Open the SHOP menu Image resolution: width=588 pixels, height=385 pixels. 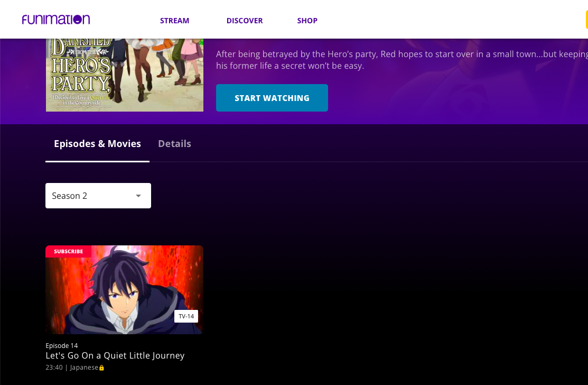pos(307,21)
